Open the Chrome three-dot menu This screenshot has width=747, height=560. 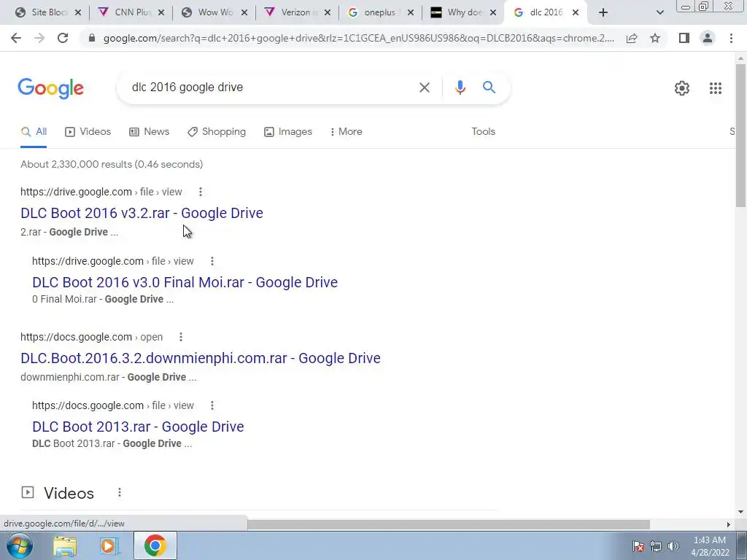pos(731,38)
